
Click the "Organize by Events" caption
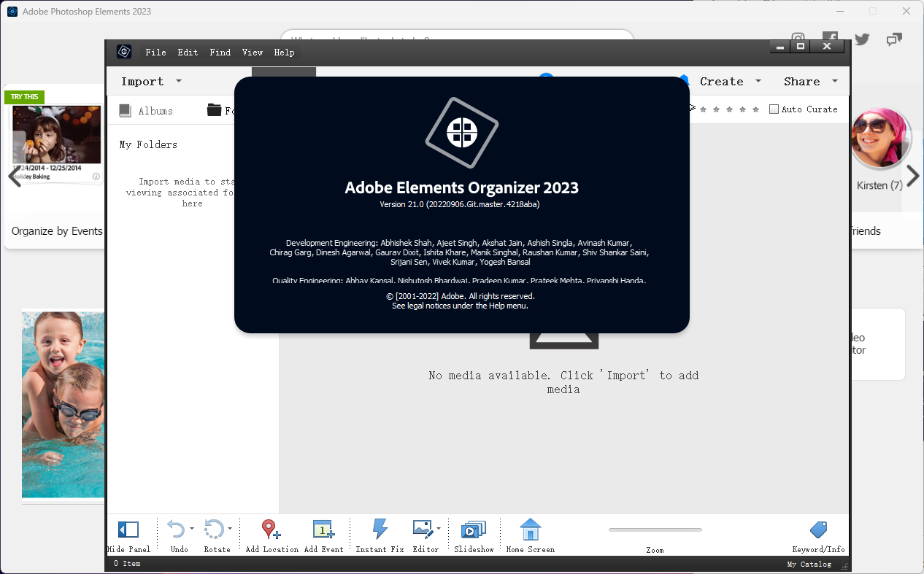tap(57, 231)
